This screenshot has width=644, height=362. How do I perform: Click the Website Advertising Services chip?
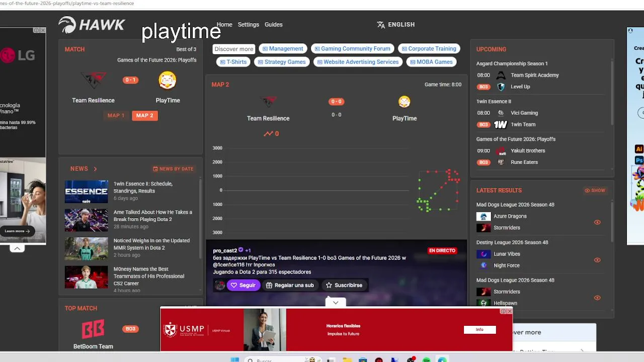pos(358,62)
